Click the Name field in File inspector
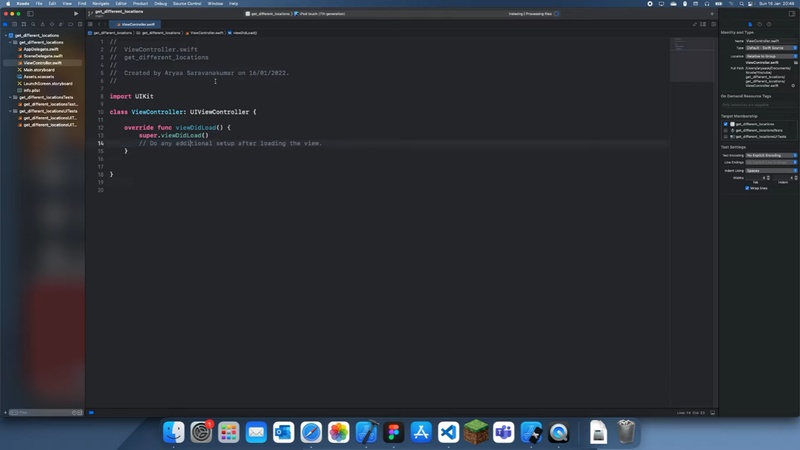The height and width of the screenshot is (450, 800). (x=771, y=41)
